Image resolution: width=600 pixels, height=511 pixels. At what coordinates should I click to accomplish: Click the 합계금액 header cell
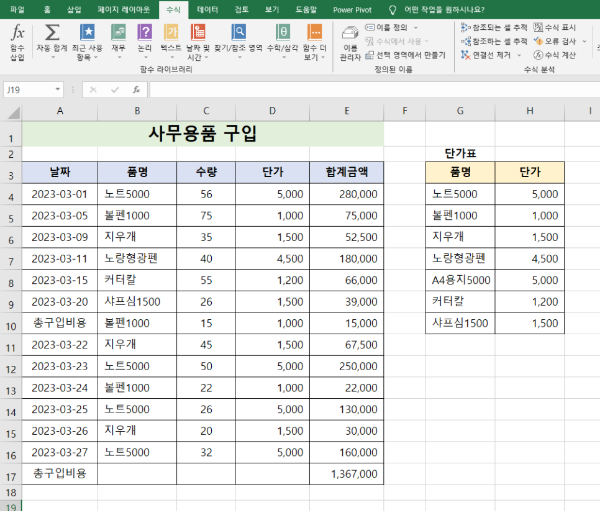pos(347,172)
